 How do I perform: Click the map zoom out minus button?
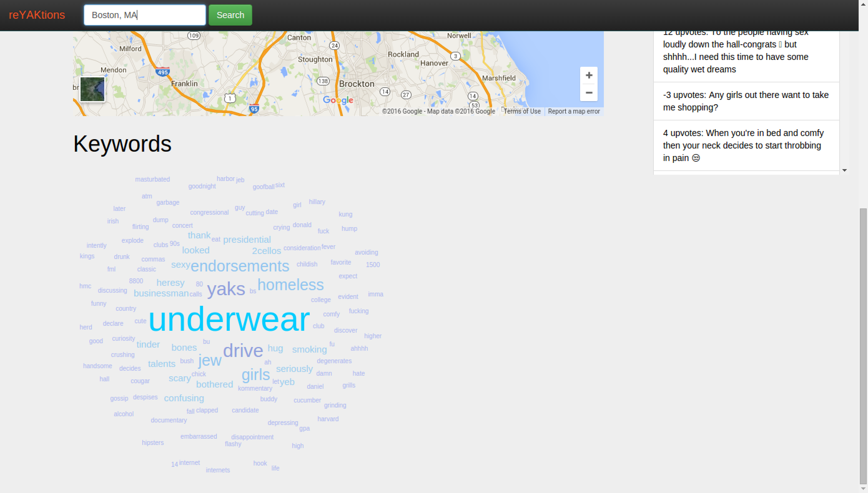589,93
